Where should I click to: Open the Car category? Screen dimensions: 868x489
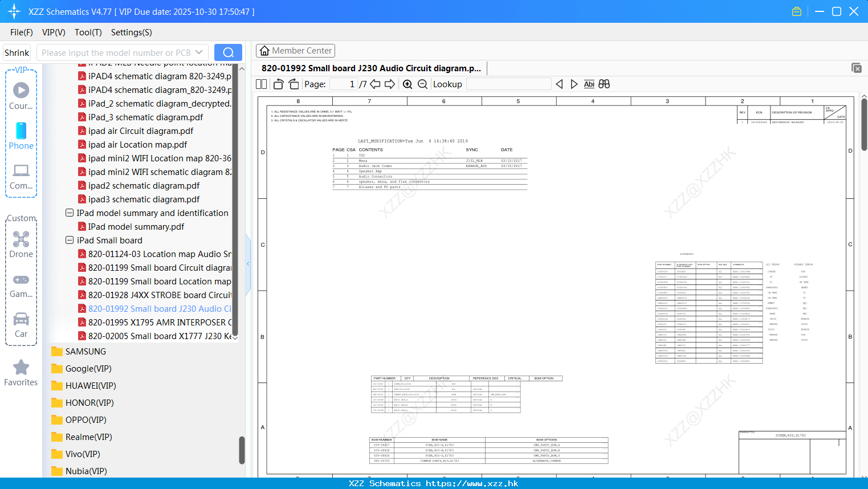click(21, 325)
